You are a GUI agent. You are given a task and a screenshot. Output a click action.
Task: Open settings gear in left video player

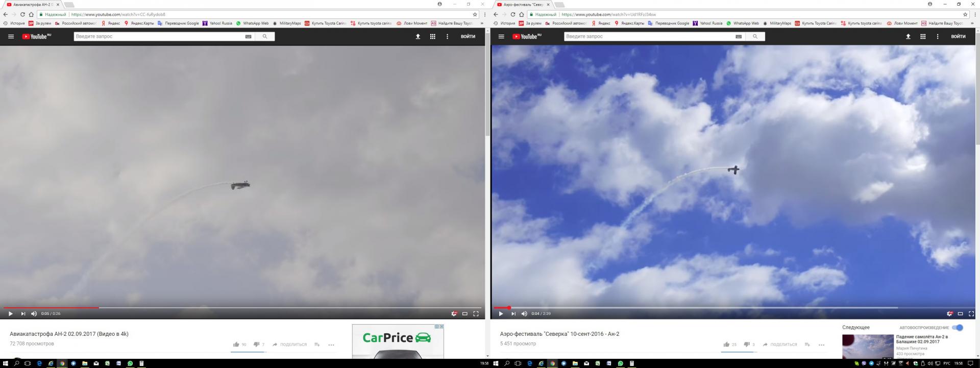454,314
